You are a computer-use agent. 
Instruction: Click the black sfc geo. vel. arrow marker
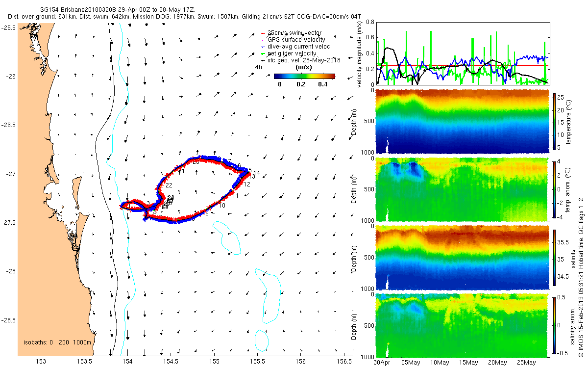tap(263, 60)
